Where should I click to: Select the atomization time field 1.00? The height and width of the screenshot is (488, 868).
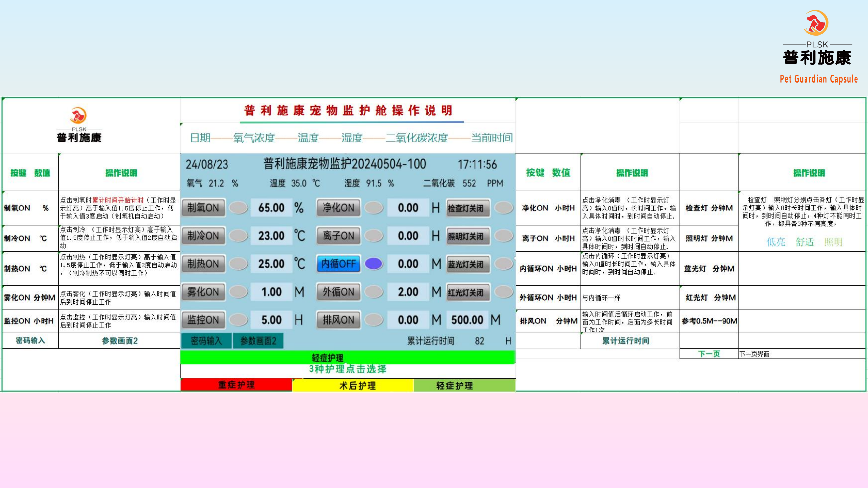(271, 291)
